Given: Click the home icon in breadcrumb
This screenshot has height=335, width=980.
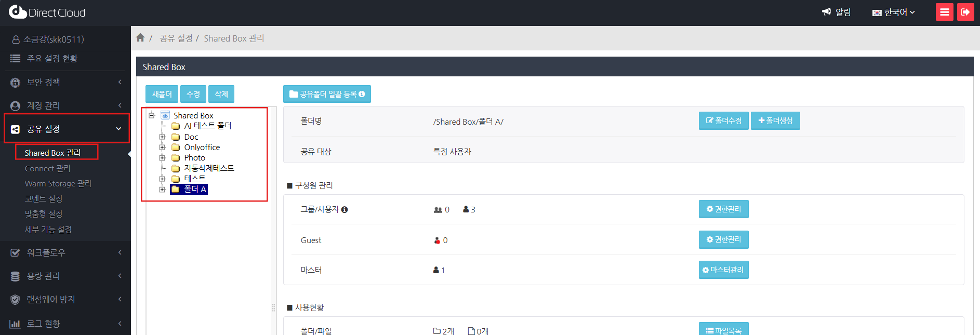Looking at the screenshot, I should point(140,38).
